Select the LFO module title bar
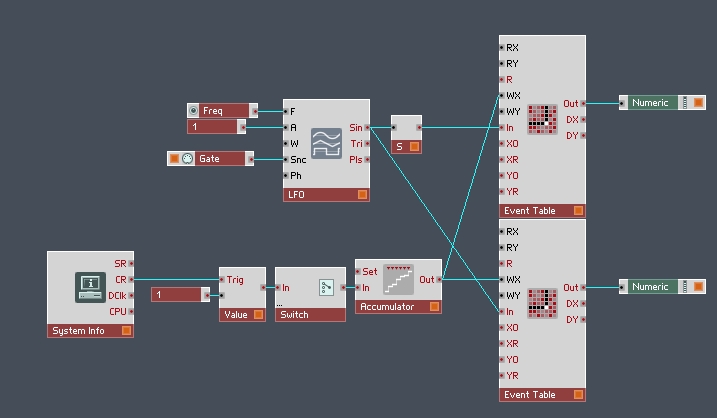717x418 pixels. tap(326, 194)
